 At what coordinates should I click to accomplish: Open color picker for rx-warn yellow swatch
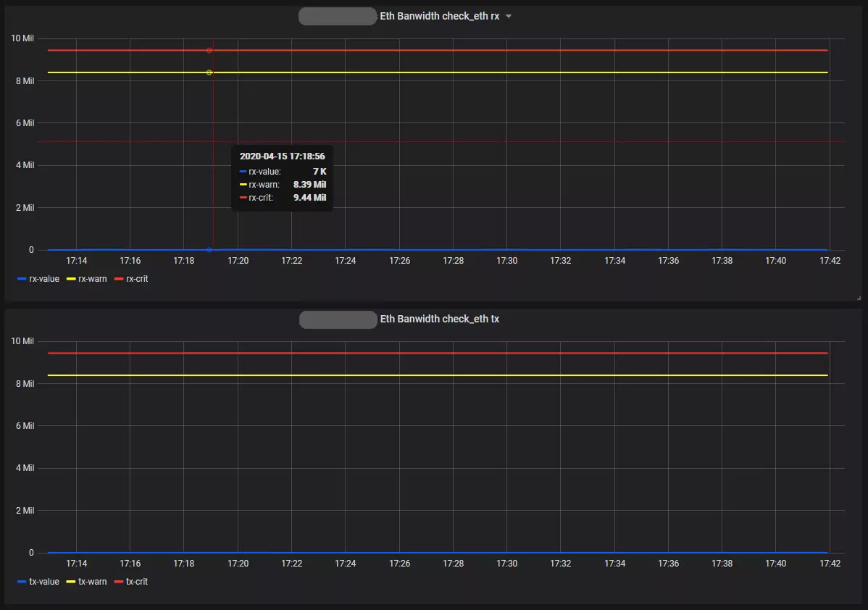tap(71, 279)
